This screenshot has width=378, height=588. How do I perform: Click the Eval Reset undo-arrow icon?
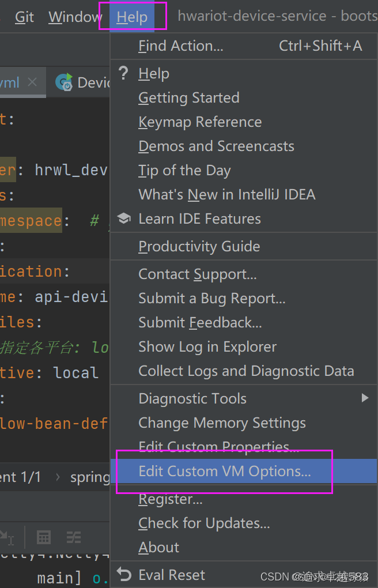click(124, 574)
